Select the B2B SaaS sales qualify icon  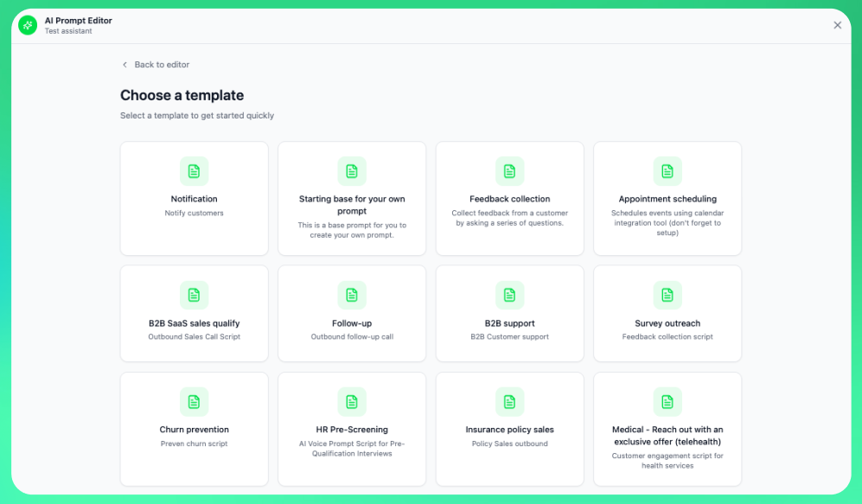click(194, 295)
